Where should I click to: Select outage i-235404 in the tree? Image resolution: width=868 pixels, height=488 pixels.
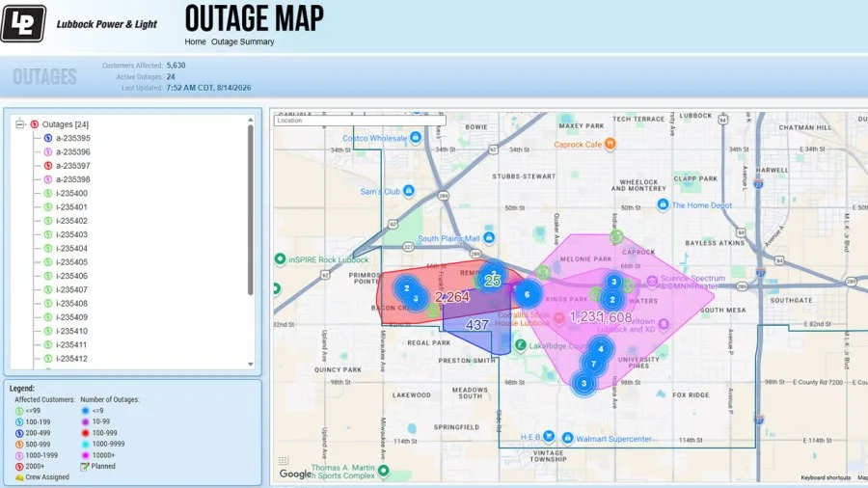pos(71,249)
